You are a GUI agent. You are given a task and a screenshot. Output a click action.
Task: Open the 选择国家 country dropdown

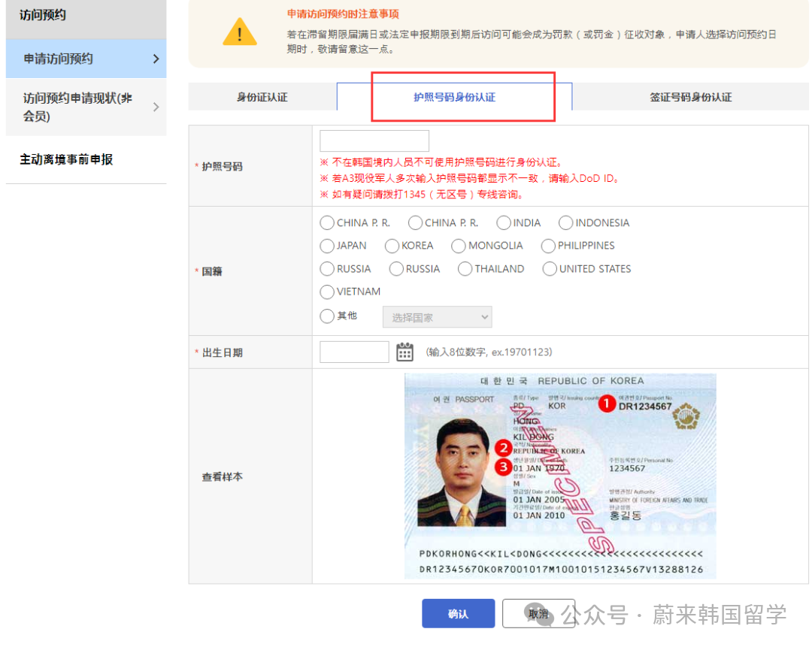point(437,316)
